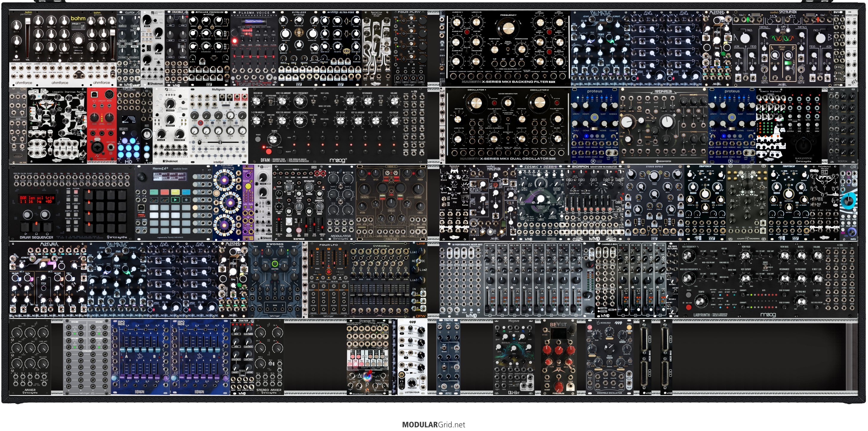The width and height of the screenshot is (868, 431).
Task: Select the Euclidean Circles module
Action: pyautogui.click(x=227, y=203)
